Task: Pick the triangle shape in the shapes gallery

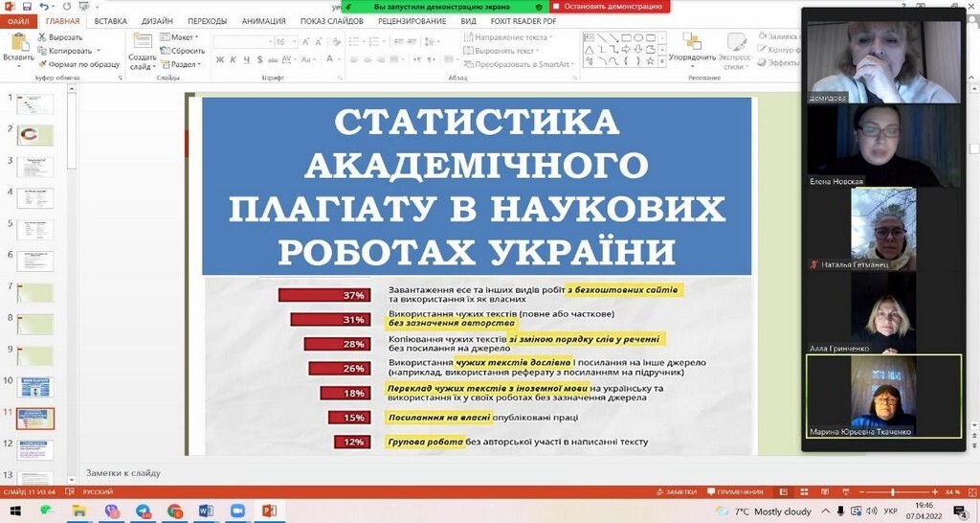Action: 590,50
